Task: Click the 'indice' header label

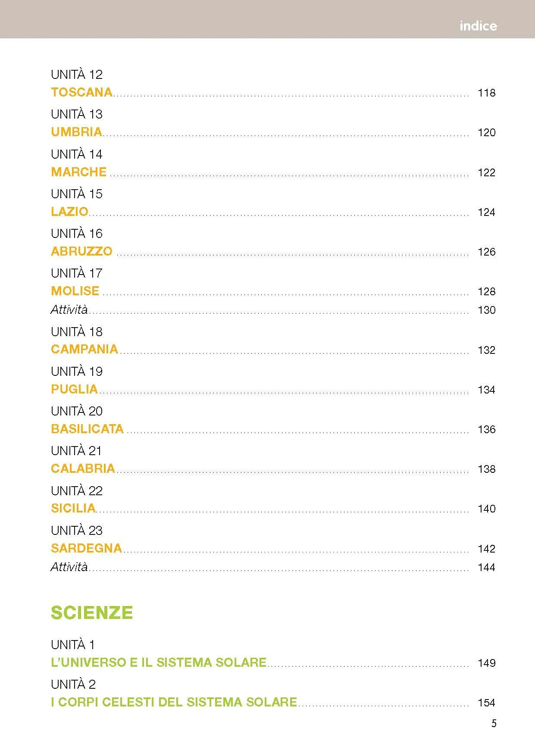Action: click(x=478, y=26)
